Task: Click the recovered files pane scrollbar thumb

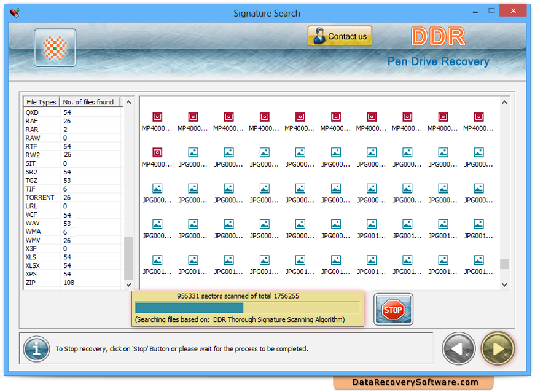Action: pos(505,264)
